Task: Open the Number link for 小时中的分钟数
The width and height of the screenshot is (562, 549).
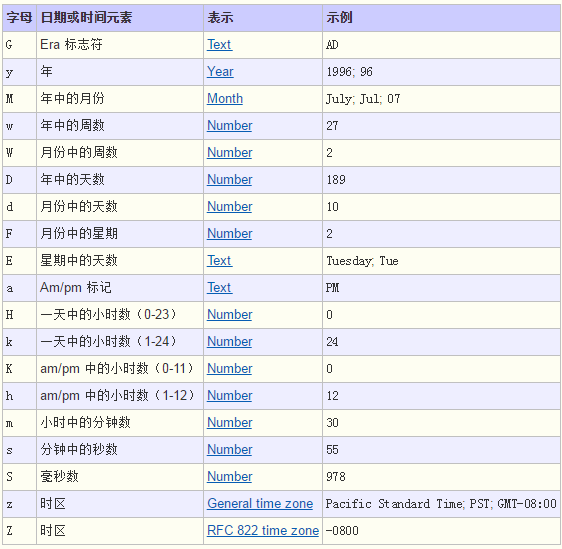Action: point(229,423)
